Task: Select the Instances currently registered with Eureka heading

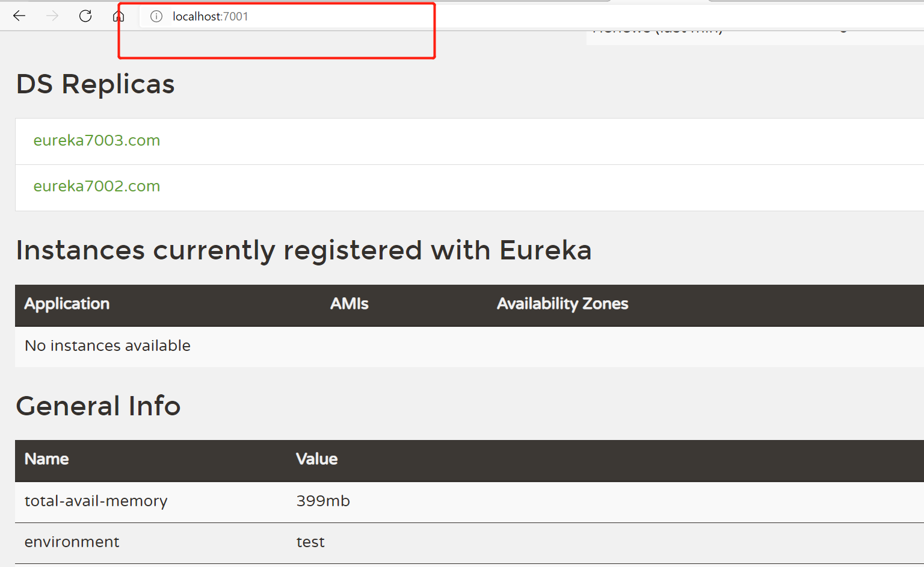Action: tap(304, 250)
